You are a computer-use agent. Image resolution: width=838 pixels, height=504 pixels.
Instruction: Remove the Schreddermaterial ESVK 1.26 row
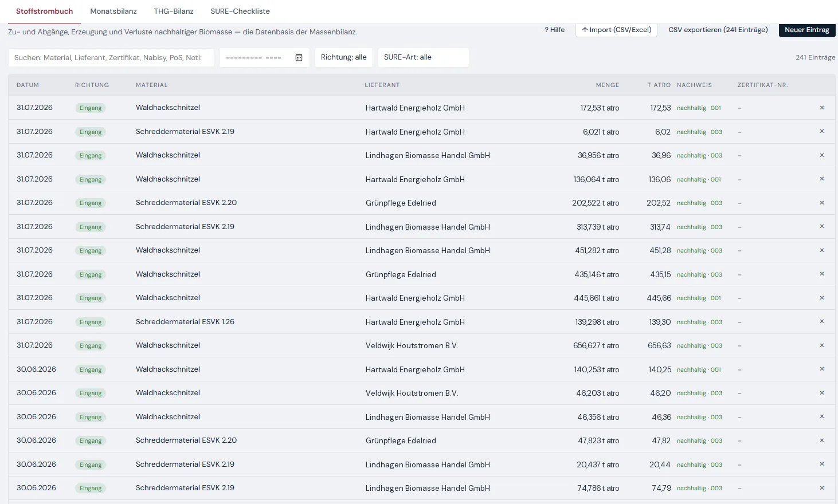point(821,321)
